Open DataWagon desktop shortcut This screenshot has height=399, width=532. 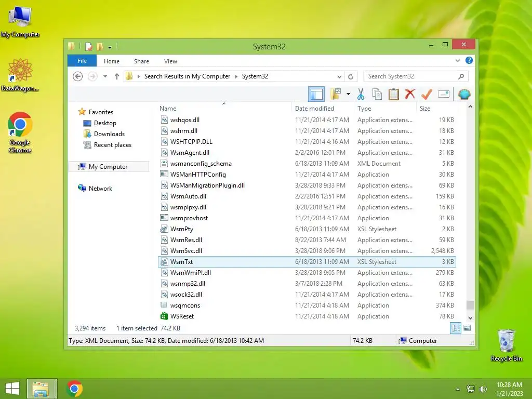(x=20, y=75)
